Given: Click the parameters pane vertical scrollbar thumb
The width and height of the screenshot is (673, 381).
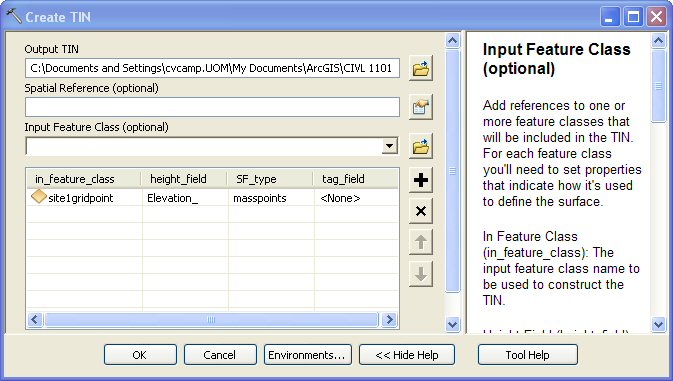Looking at the screenshot, I should click(x=452, y=171).
